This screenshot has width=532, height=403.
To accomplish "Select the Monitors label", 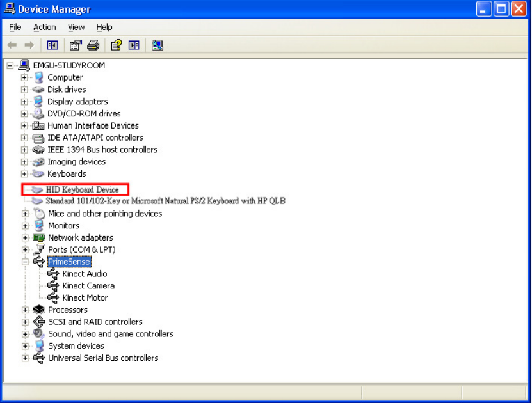I will [x=63, y=225].
